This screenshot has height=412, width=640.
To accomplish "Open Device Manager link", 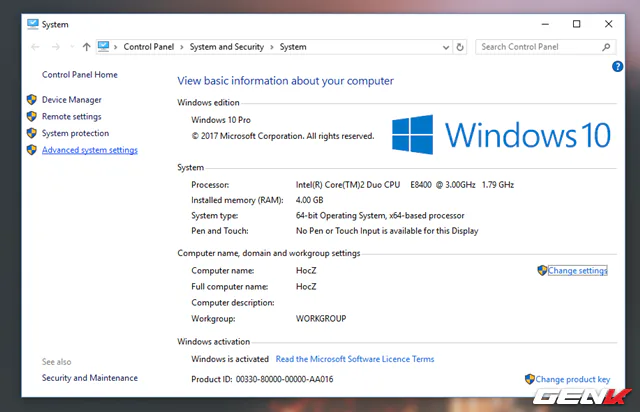I will [71, 100].
